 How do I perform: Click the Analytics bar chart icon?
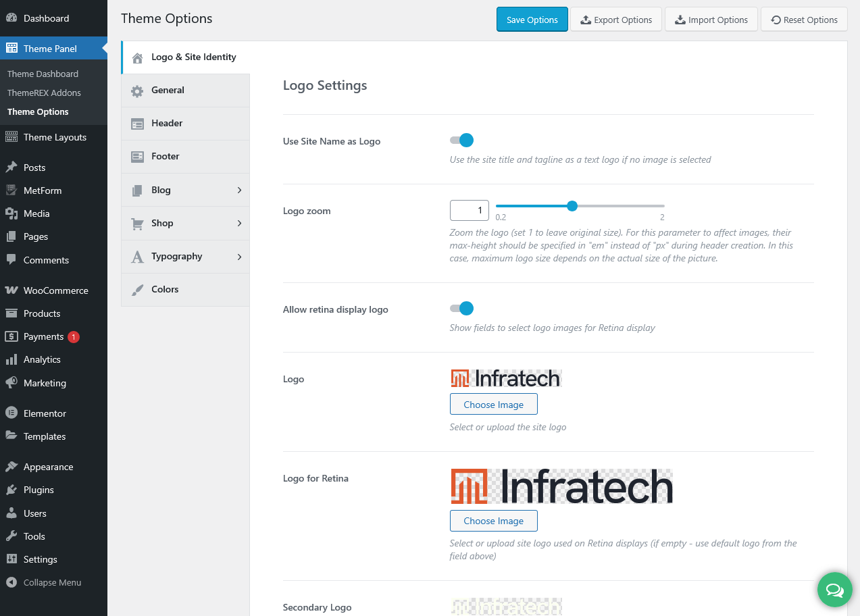pyautogui.click(x=11, y=359)
